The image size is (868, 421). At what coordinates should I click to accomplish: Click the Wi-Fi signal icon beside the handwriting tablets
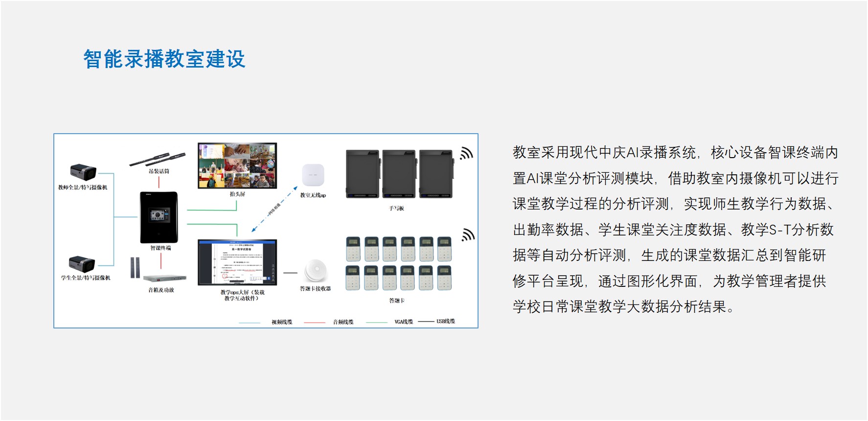click(466, 154)
